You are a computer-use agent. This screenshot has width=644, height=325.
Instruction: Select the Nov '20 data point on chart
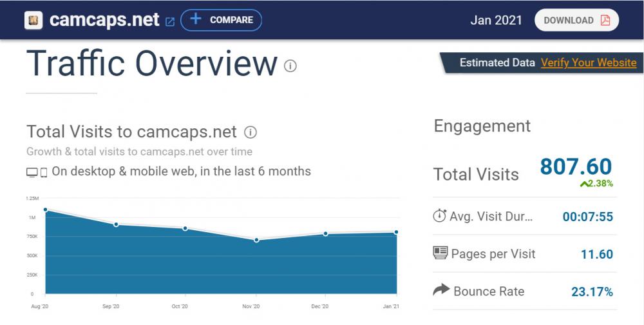(256, 240)
